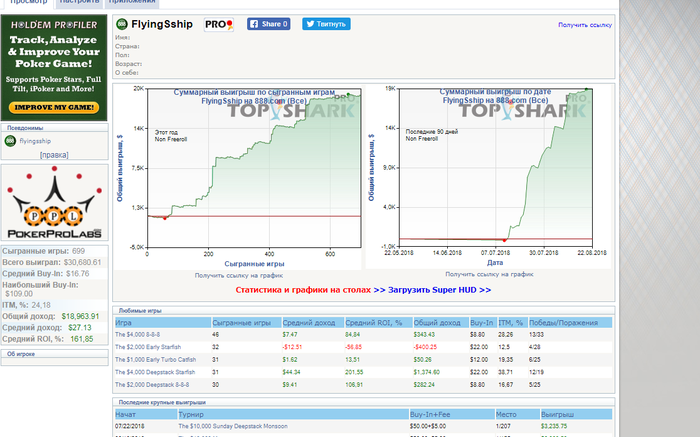The height and width of the screenshot is (437, 700).
Task: Open the Получить ссылку link in header
Action: [585, 25]
